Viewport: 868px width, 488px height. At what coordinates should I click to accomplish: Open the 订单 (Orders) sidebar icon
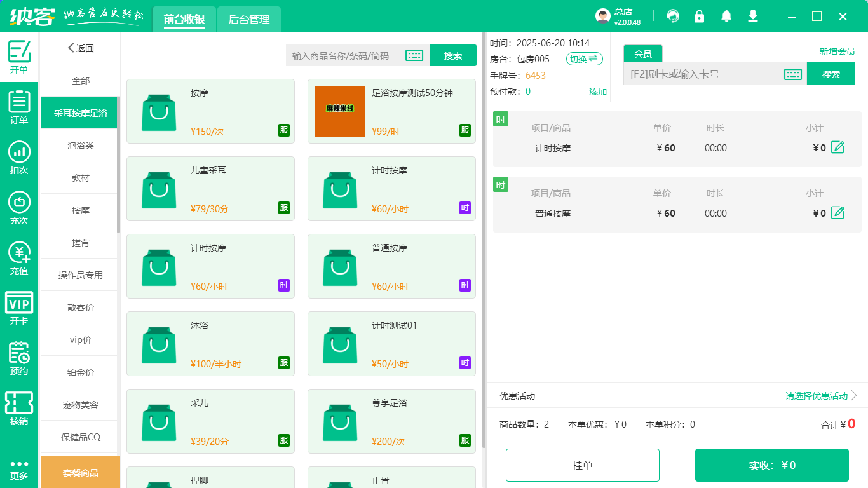(19, 108)
